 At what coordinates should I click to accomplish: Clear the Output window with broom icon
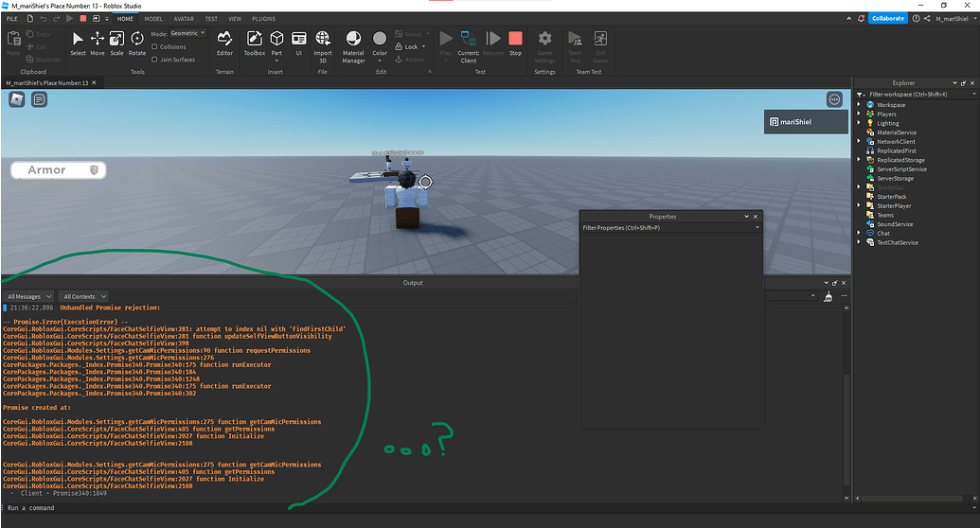(x=829, y=296)
